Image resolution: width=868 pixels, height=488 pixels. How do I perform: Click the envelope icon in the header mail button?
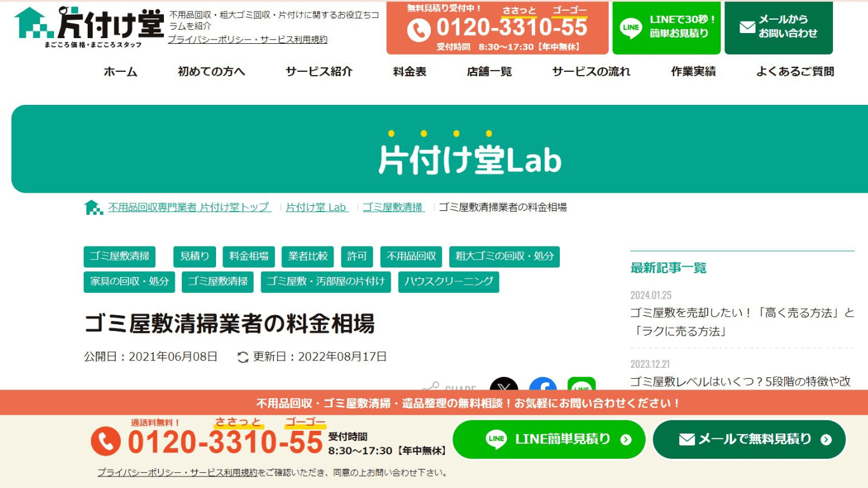(x=748, y=27)
